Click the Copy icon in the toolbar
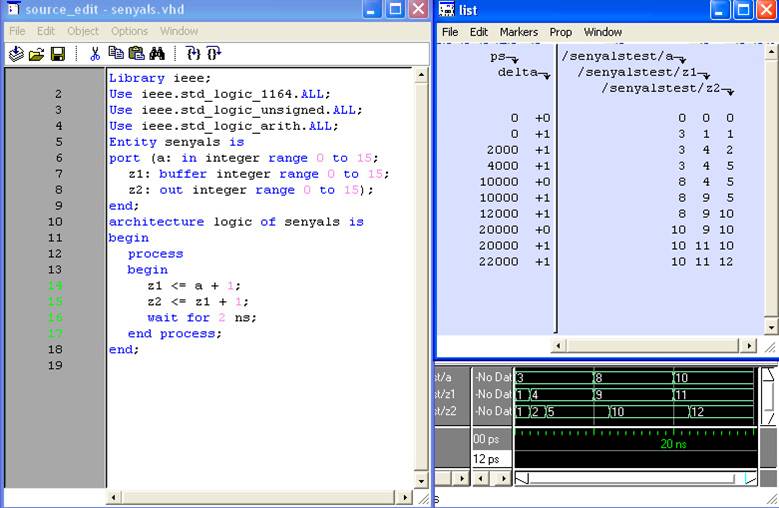Viewport: 779px width, 508px height. [116, 54]
